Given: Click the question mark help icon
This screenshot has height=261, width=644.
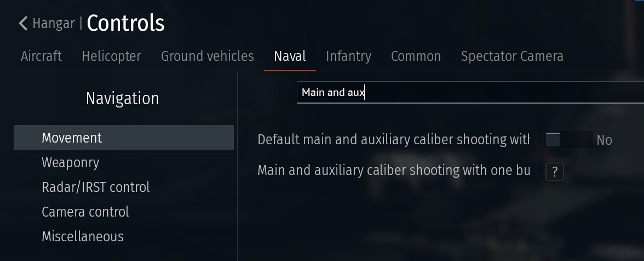Looking at the screenshot, I should [x=554, y=172].
